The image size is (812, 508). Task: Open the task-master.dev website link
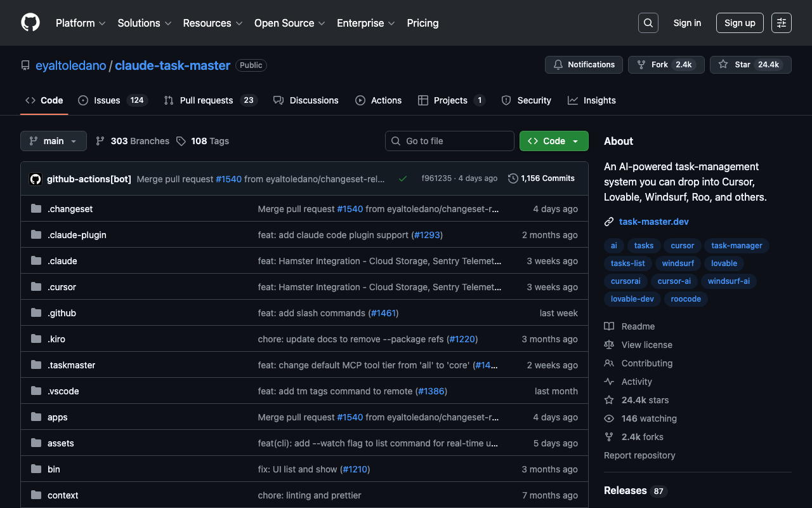[653, 222]
